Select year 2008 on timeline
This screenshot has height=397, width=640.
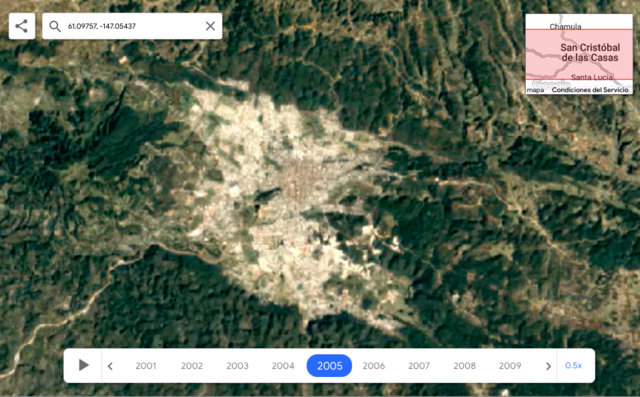click(x=464, y=366)
